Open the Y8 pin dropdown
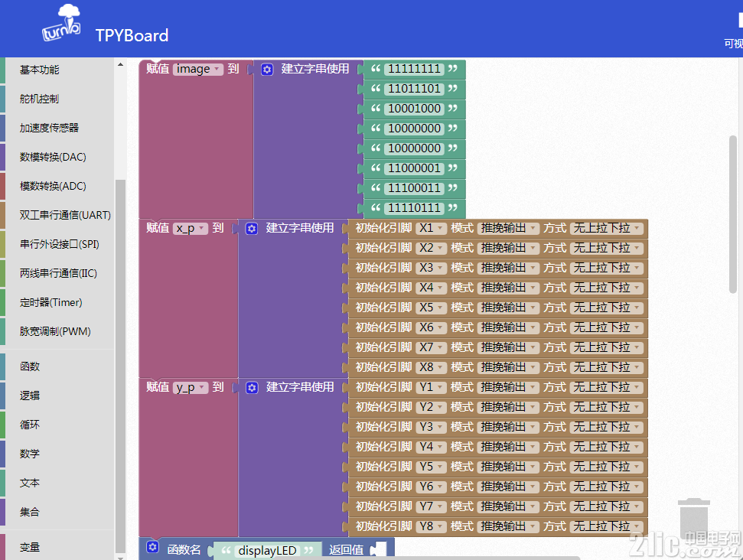This screenshot has width=743, height=560. click(432, 526)
